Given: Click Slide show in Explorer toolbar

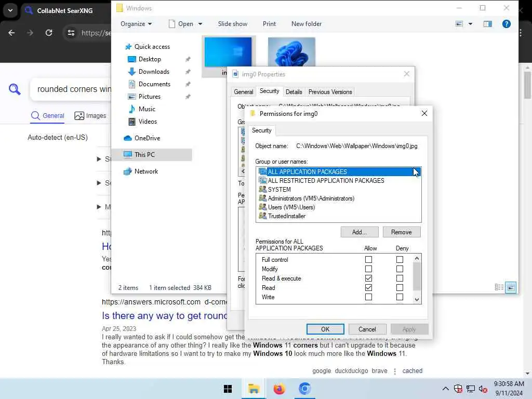Looking at the screenshot, I should click(233, 24).
